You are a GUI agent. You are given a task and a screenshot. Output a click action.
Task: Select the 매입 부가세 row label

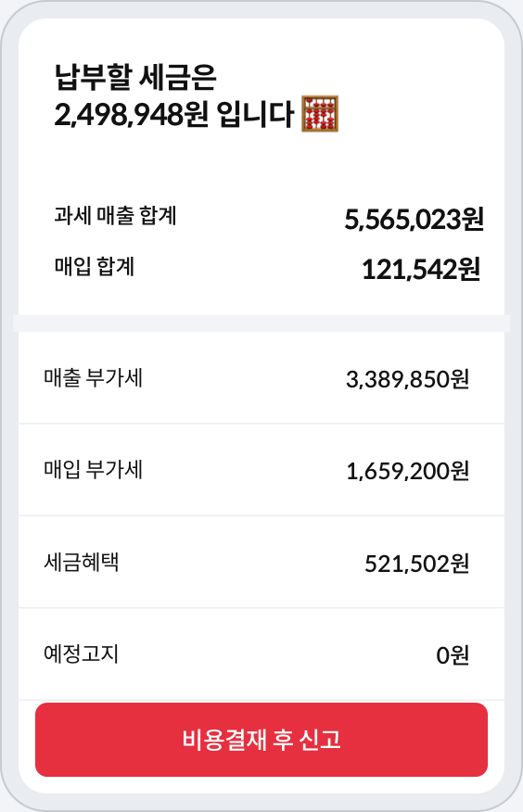[94, 469]
